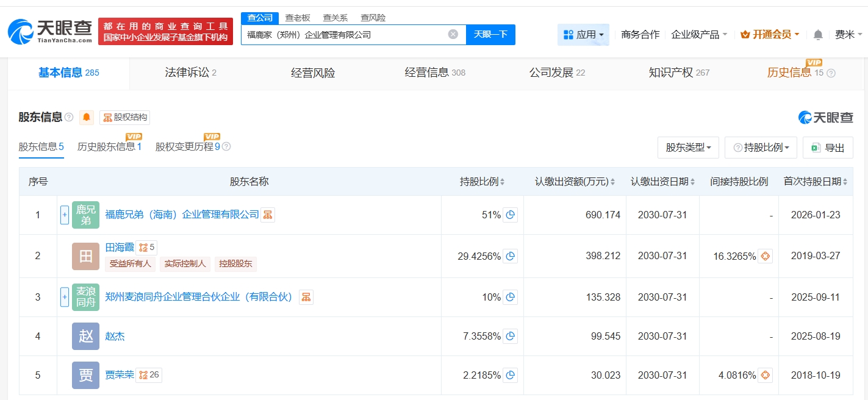Screen dimensions: 868x400
Task: Click the help icon beside 股东信息 heading
Action: tap(69, 118)
